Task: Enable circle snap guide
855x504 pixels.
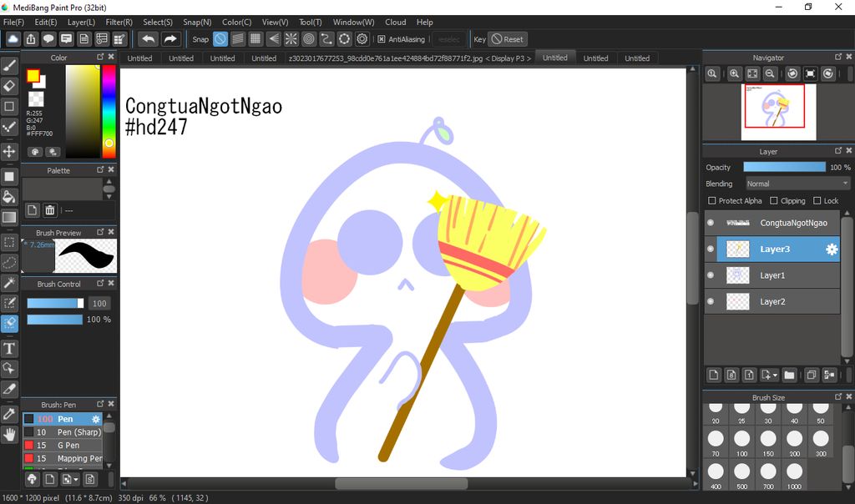Action: [x=309, y=39]
